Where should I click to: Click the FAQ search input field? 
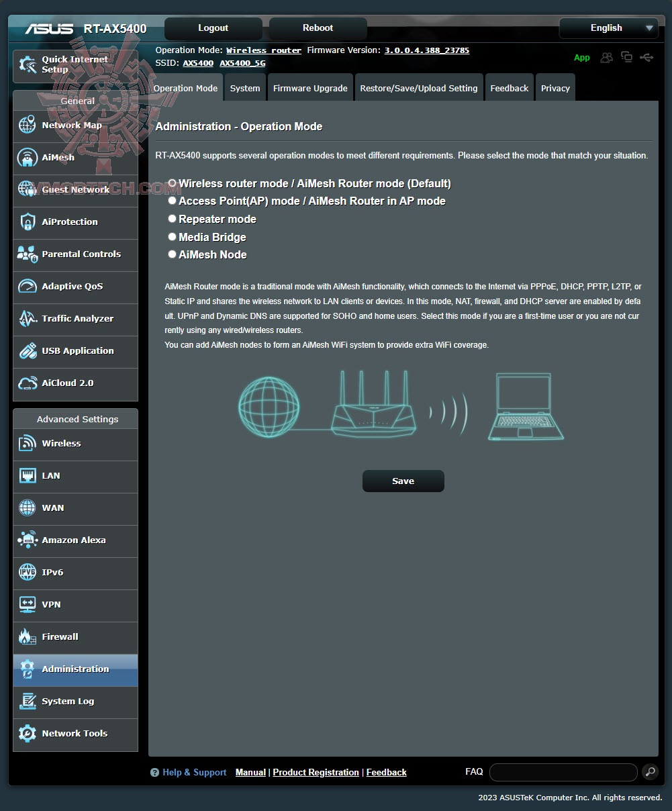tap(563, 772)
